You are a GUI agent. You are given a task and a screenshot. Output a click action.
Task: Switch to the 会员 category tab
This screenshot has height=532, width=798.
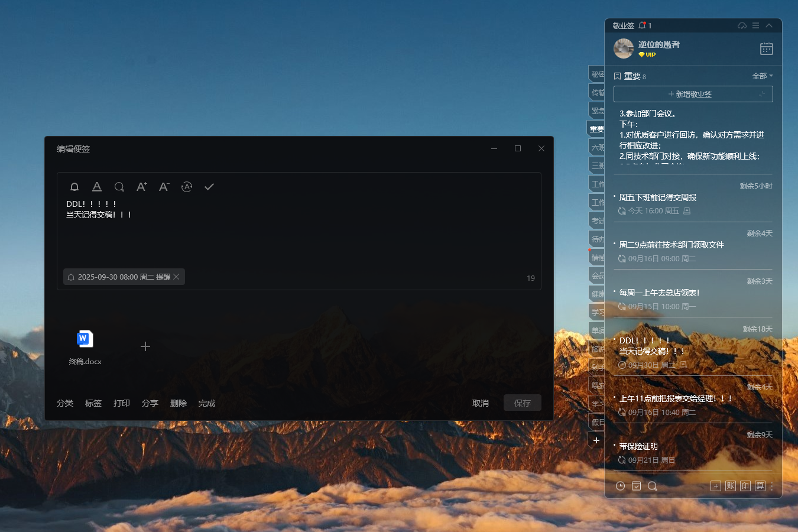tap(597, 275)
